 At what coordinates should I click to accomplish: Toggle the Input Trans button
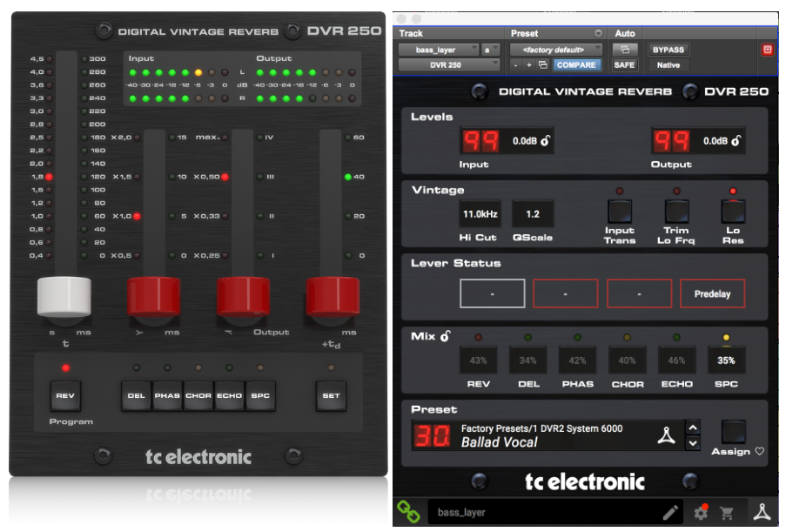click(620, 212)
